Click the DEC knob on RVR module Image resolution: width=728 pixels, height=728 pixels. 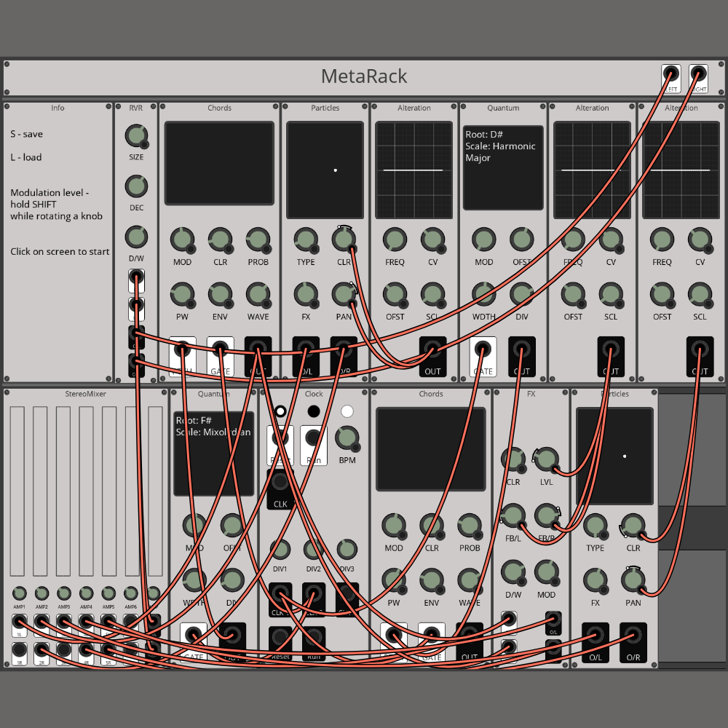[x=136, y=186]
